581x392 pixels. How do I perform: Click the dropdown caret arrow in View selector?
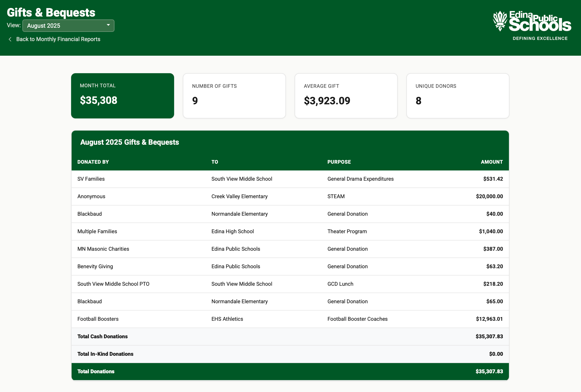[108, 25]
